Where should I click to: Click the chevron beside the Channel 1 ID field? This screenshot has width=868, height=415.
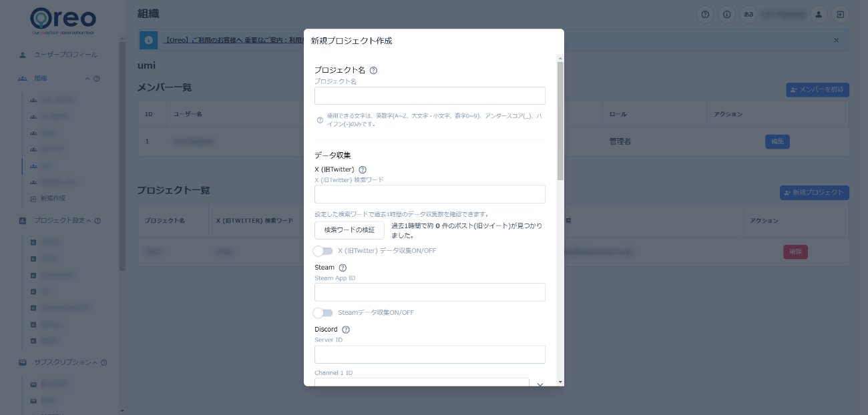click(540, 384)
